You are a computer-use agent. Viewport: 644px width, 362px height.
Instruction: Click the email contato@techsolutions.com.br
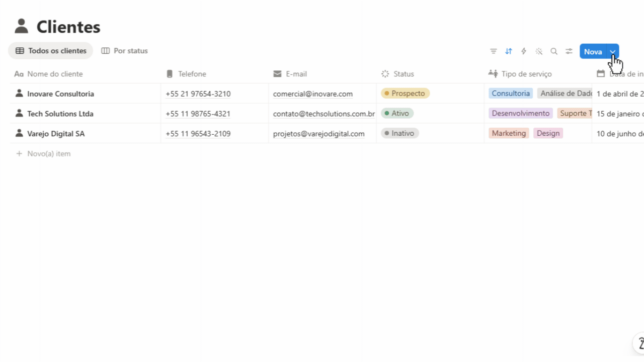[324, 114]
